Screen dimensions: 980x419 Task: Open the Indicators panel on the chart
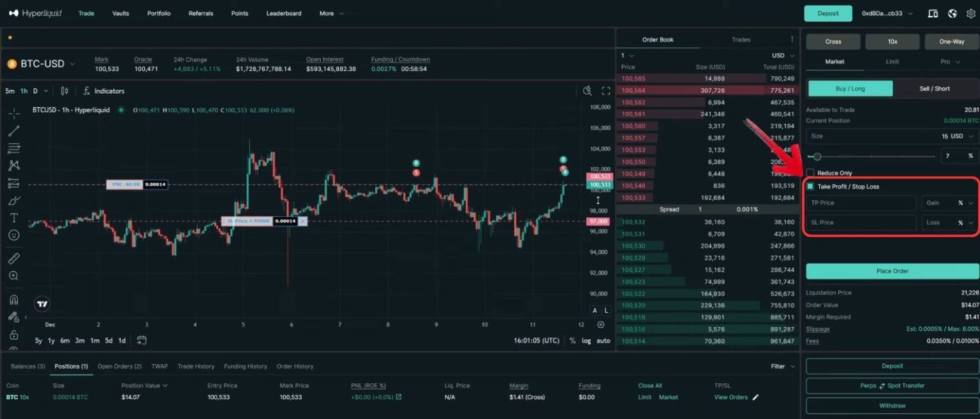coord(107,91)
